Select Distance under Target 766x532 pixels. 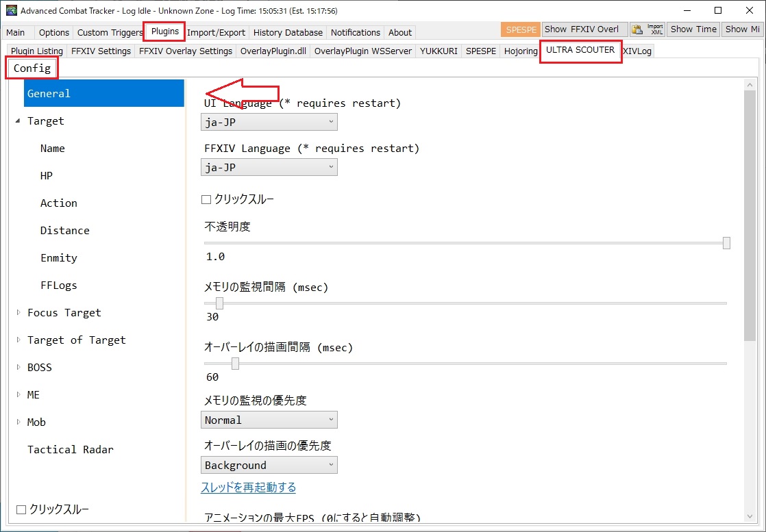pyautogui.click(x=65, y=230)
